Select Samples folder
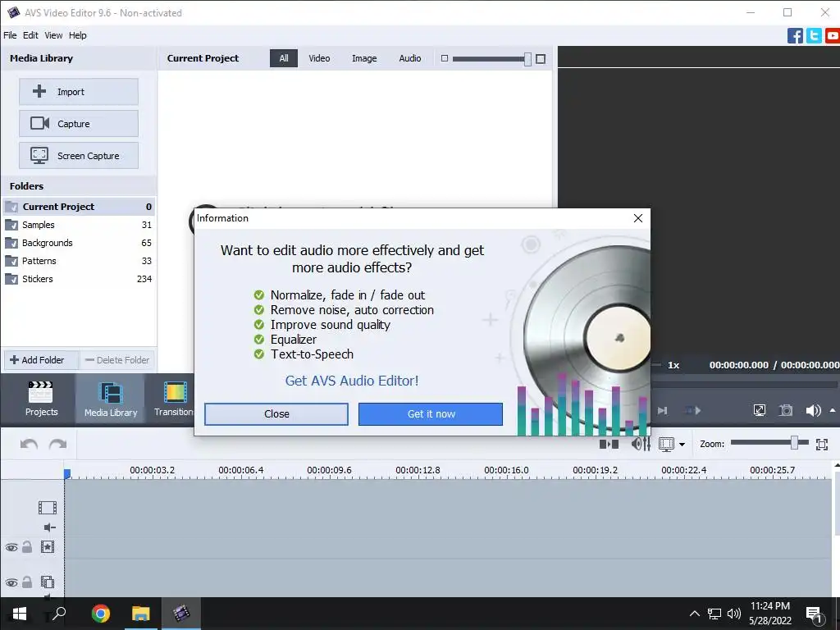This screenshot has height=630, width=840. coord(79,225)
